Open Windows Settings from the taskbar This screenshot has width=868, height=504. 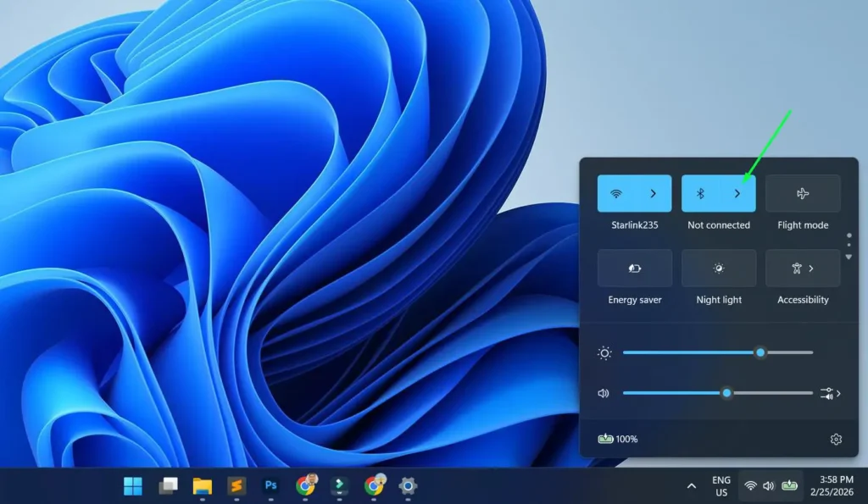click(407, 486)
